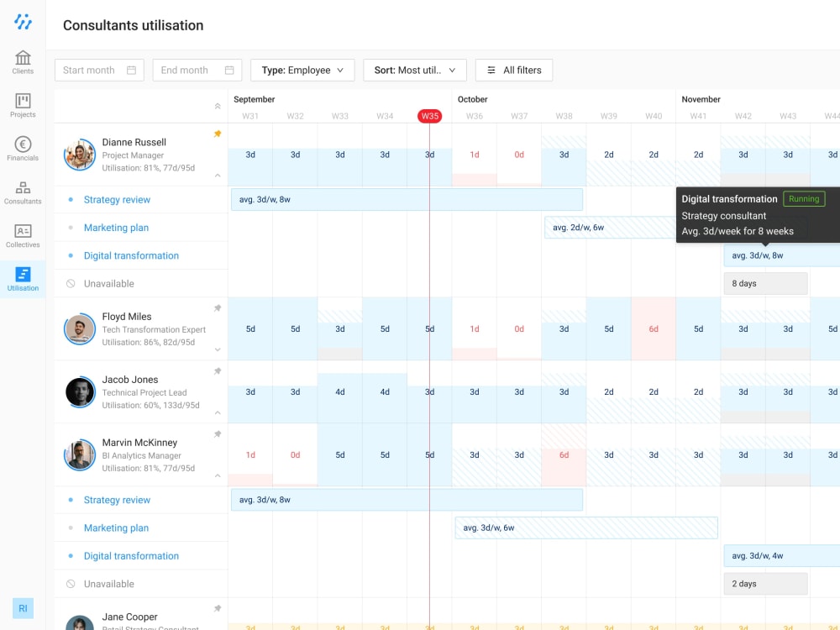Click Dianne's 8 days unavailable block

[x=765, y=283]
